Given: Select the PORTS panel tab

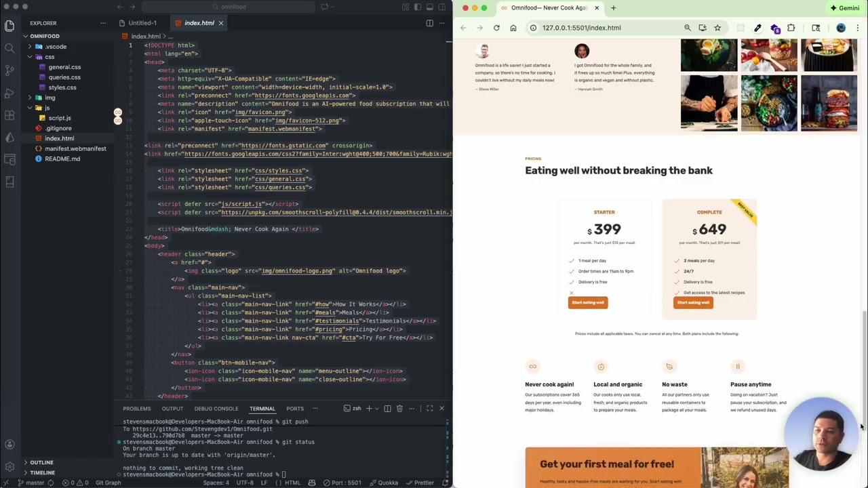Looking at the screenshot, I should (x=295, y=409).
